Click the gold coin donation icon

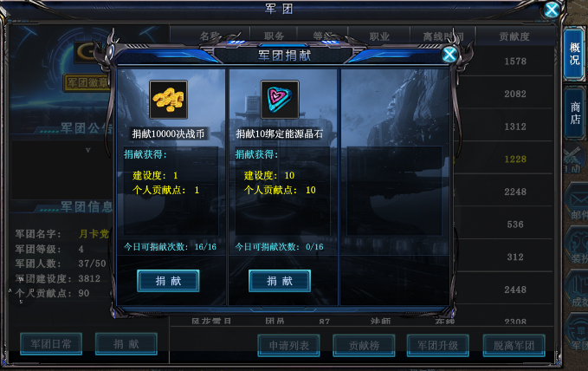tap(168, 100)
